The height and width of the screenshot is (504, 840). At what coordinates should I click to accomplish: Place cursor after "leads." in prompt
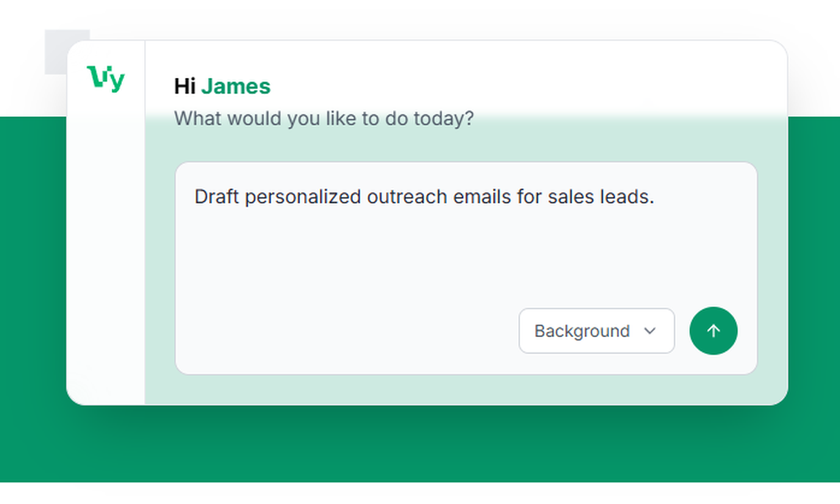point(655,197)
